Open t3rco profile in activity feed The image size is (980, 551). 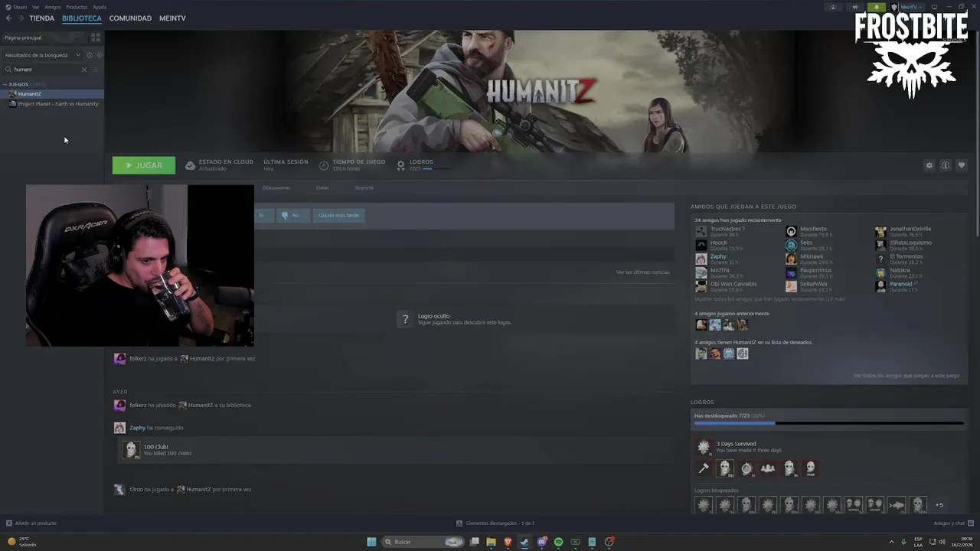[136, 489]
